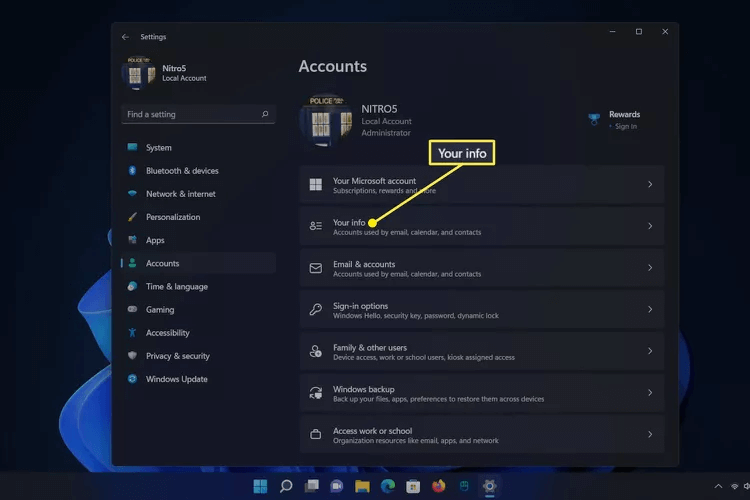The width and height of the screenshot is (750, 500).
Task: Click the Bluetooth & devices icon
Action: coord(132,170)
